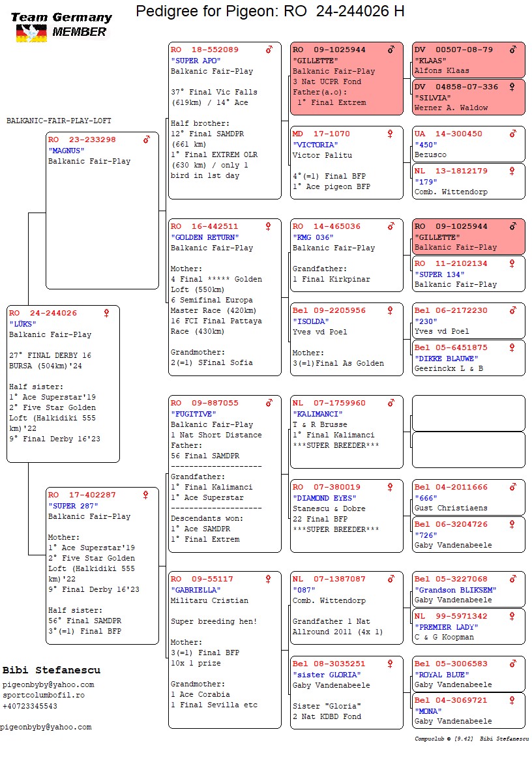The width and height of the screenshot is (532, 764).
Task: Click male symbol on "230" Yves vd Poel card
Action: 512,310
